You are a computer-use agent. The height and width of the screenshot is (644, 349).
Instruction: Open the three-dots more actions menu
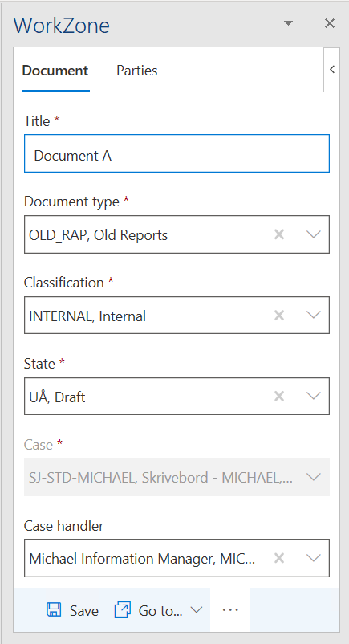click(230, 610)
